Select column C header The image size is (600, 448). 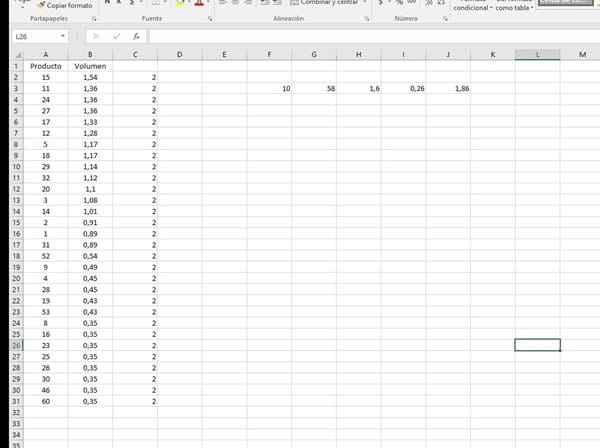tap(135, 55)
